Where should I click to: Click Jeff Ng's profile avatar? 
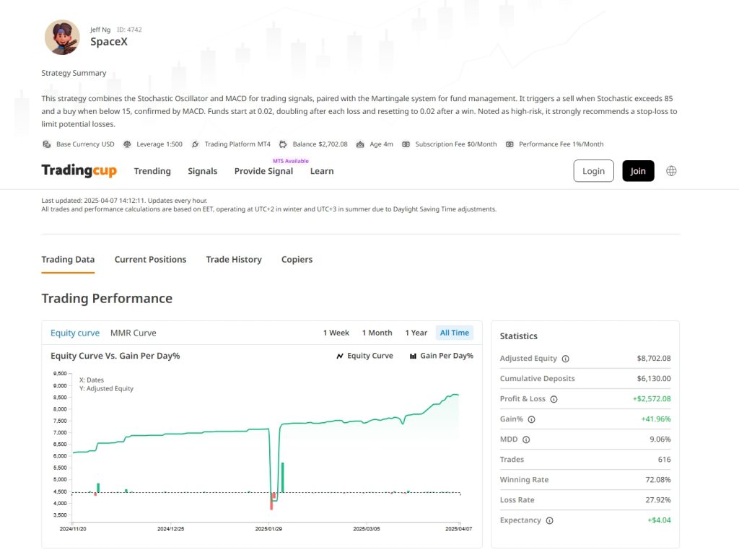click(x=62, y=38)
